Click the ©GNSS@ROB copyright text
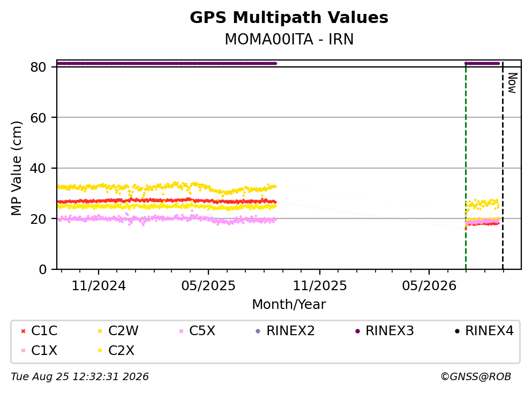This screenshot has height=393, width=532. point(476,377)
